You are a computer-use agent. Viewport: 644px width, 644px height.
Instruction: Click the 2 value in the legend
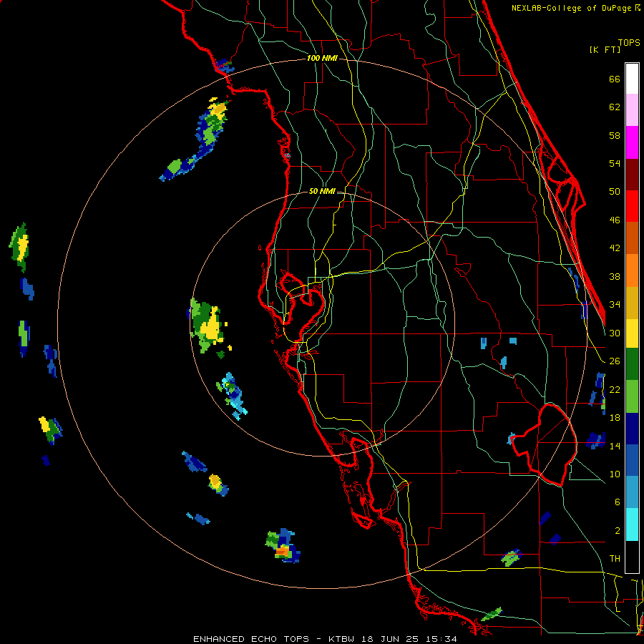(x=618, y=531)
